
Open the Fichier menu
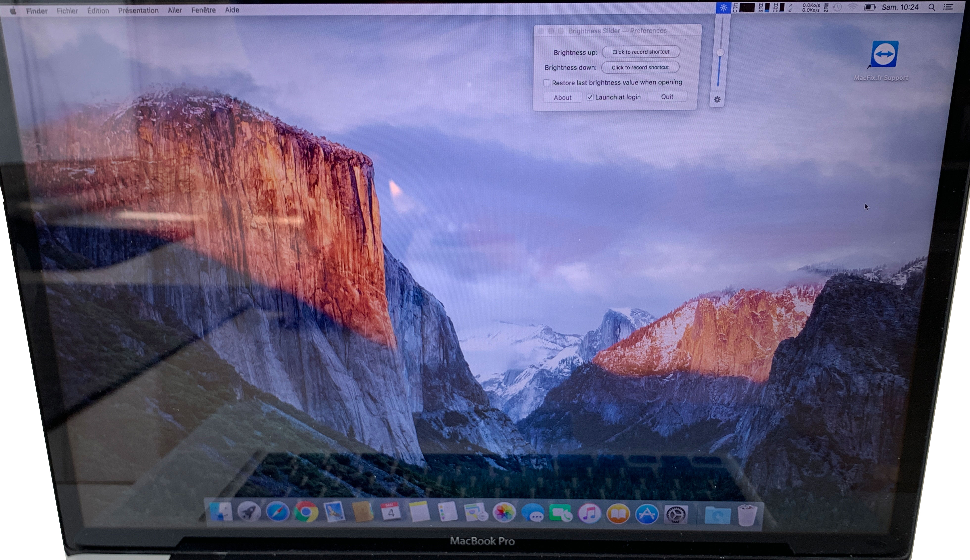67,11
